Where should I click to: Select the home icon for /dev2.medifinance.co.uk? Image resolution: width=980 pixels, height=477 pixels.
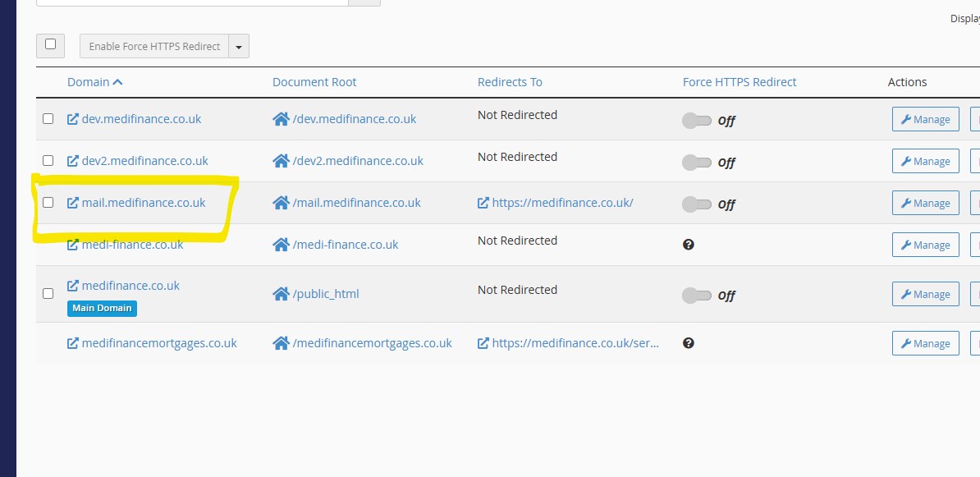tap(279, 160)
